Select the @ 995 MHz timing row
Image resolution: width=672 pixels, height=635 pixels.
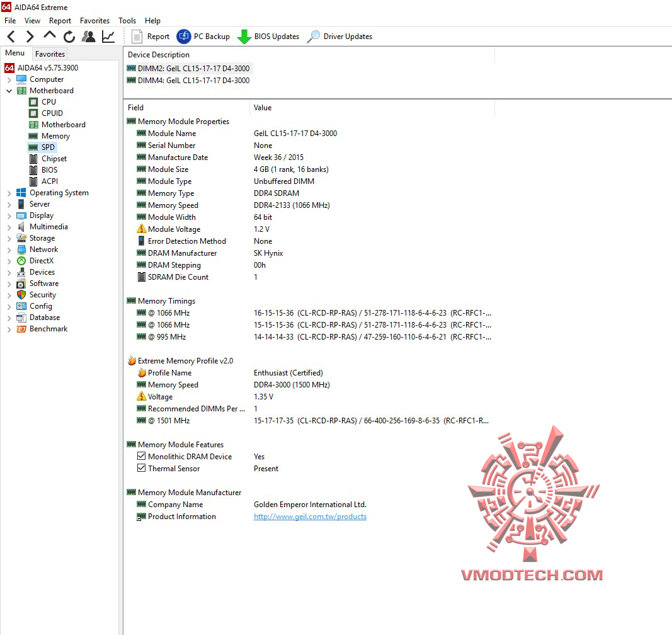pos(309,337)
